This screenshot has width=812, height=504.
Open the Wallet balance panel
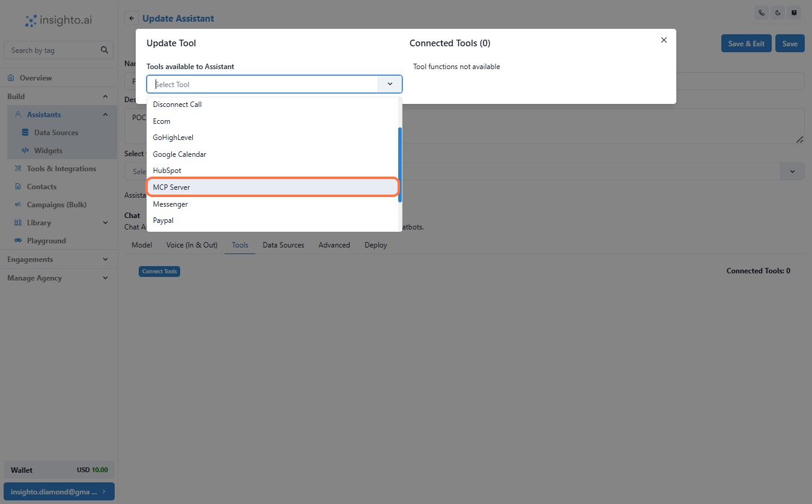point(59,470)
